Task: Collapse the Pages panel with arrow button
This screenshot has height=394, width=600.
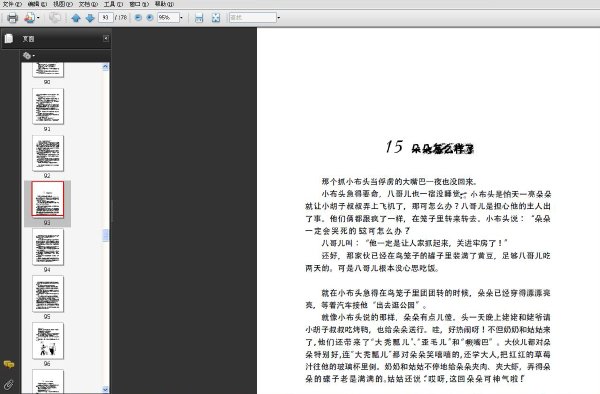Action: click(106, 38)
